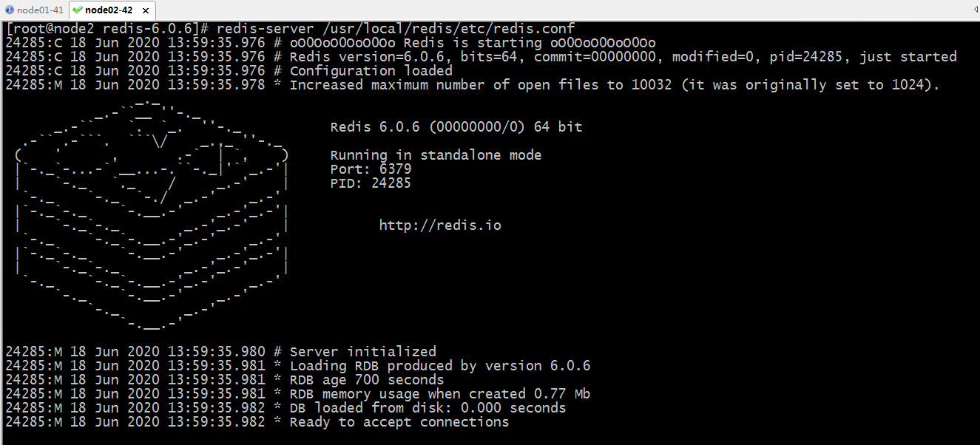Click 'DB loaded from disk: 0.000 seconds' line

click(x=285, y=408)
